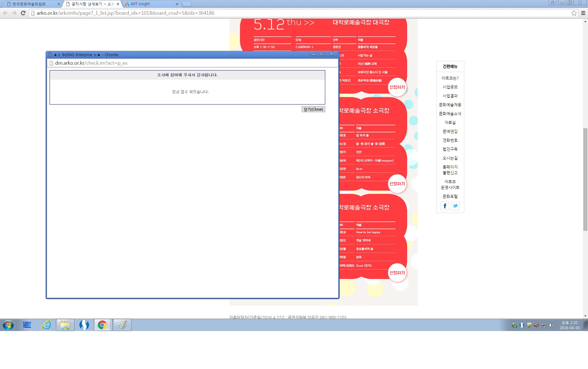
Task: Click the dm.arko.or.kr popup address bar
Action: coord(193,63)
